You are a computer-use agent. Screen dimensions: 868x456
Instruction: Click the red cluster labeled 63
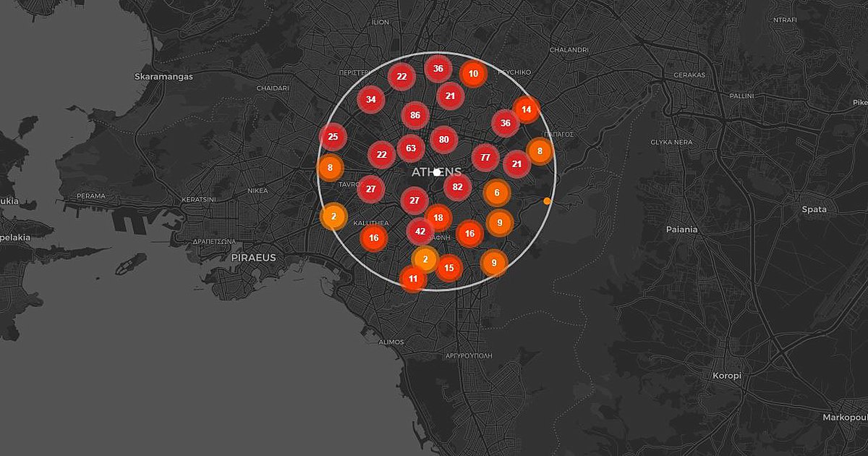411,148
